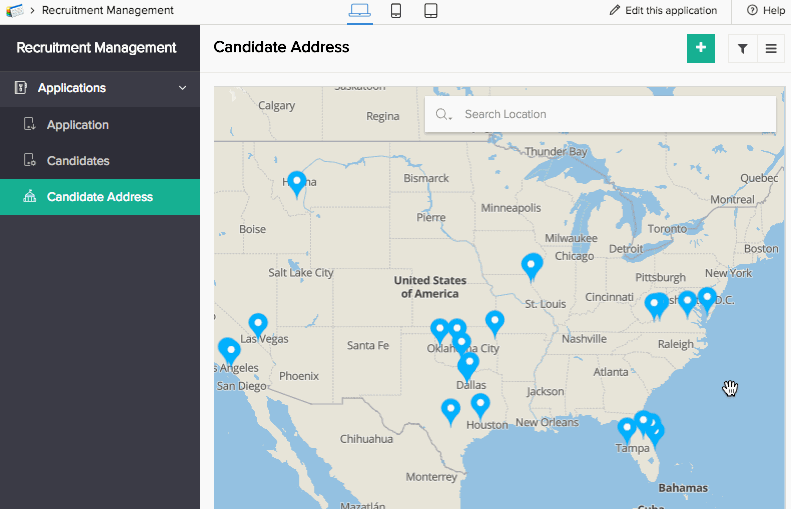
Task: Click the Phoenix map label
Action: [x=299, y=376]
